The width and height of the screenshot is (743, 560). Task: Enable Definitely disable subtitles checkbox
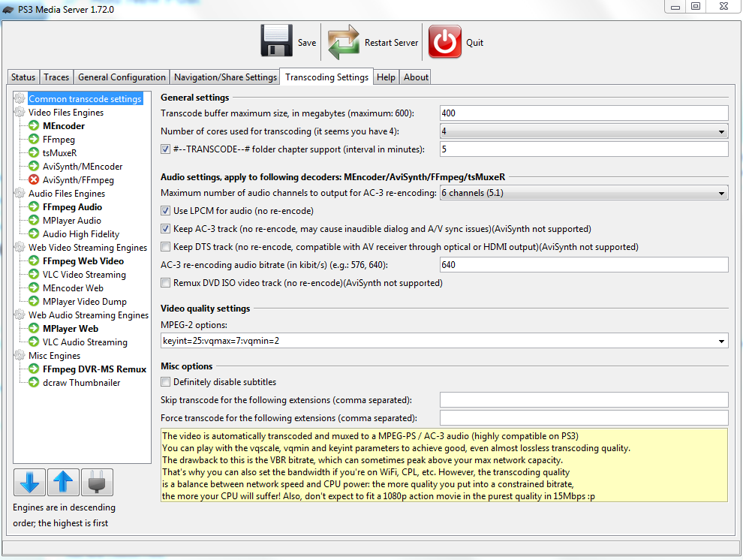coord(166,382)
